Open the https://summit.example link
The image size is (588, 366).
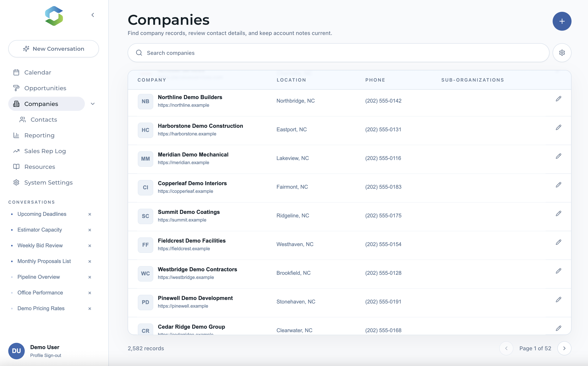(182, 220)
